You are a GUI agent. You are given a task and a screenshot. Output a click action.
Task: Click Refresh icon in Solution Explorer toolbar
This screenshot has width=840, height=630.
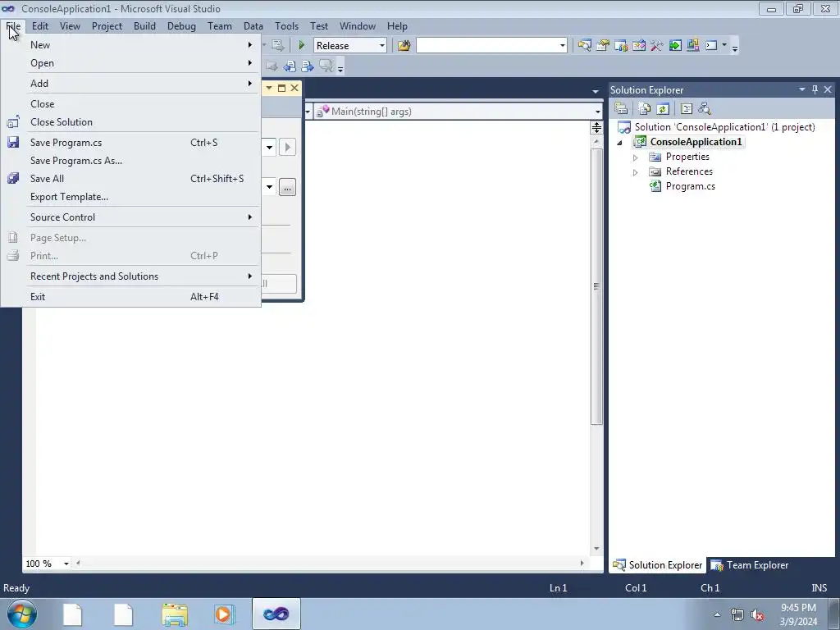point(663,109)
